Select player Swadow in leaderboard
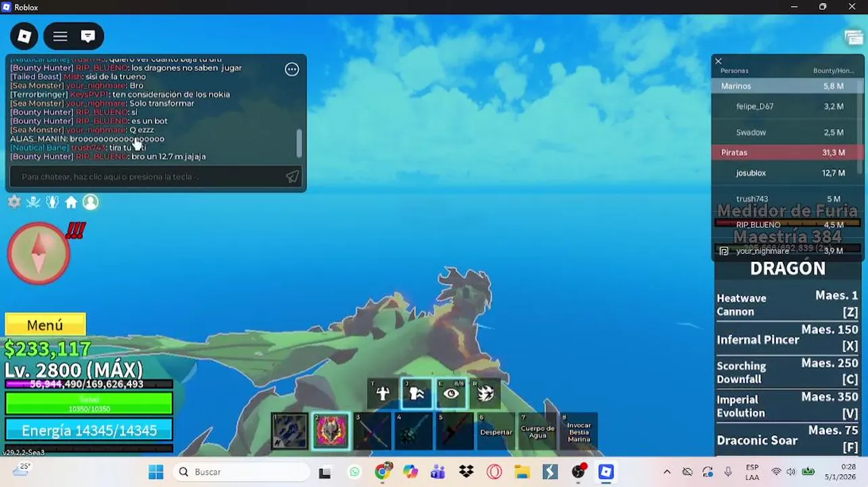 tap(784, 133)
